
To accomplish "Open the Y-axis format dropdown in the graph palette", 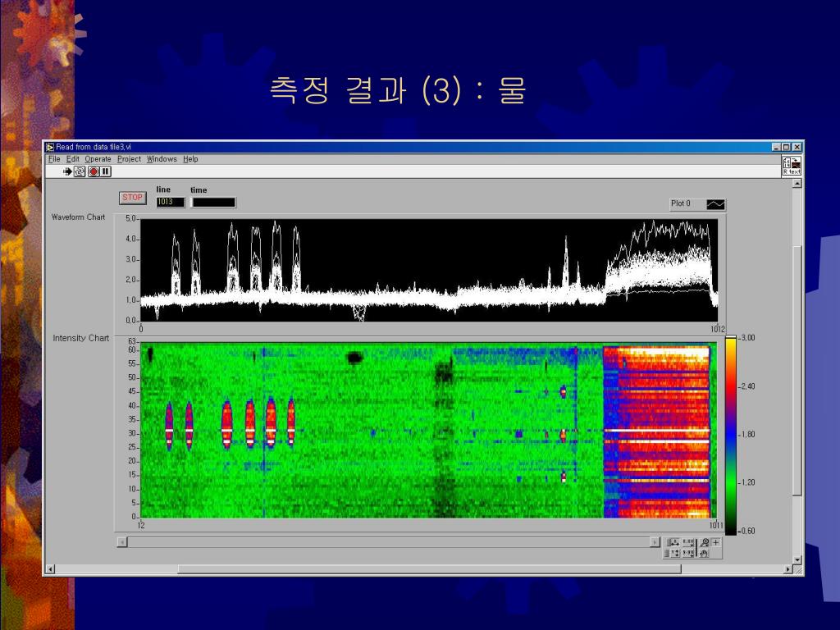I will point(688,553).
